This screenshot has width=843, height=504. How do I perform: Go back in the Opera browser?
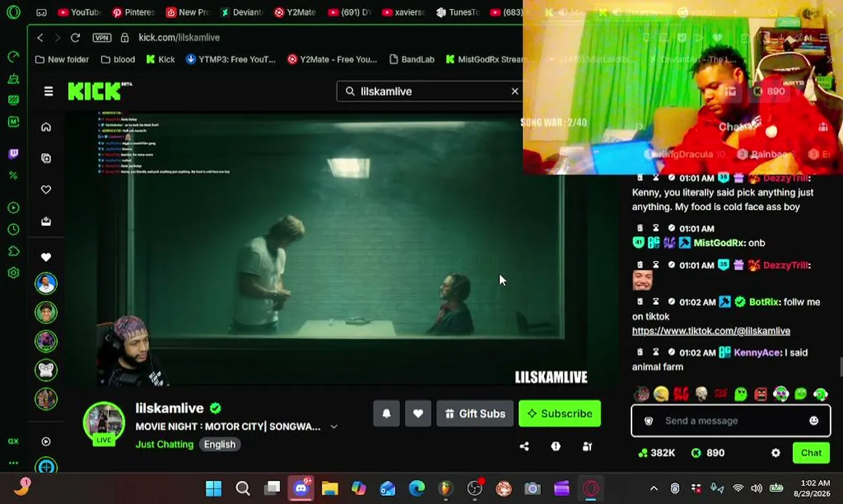click(40, 37)
